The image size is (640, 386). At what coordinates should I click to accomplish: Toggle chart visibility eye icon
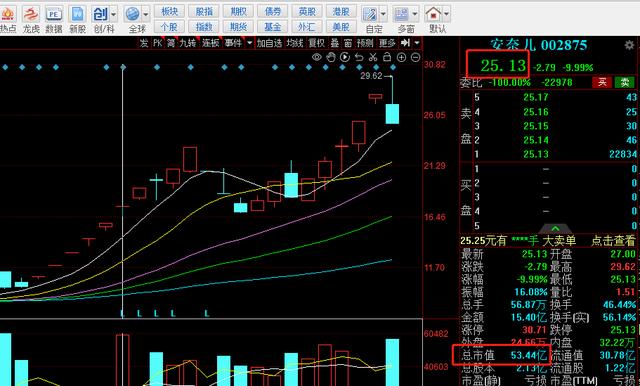317,58
